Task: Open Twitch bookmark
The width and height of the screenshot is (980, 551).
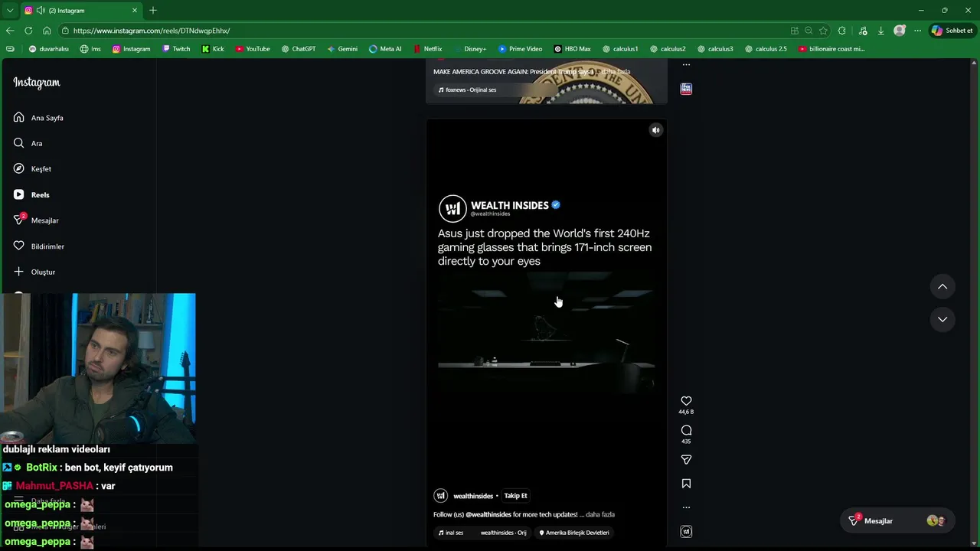Action: tap(176, 49)
